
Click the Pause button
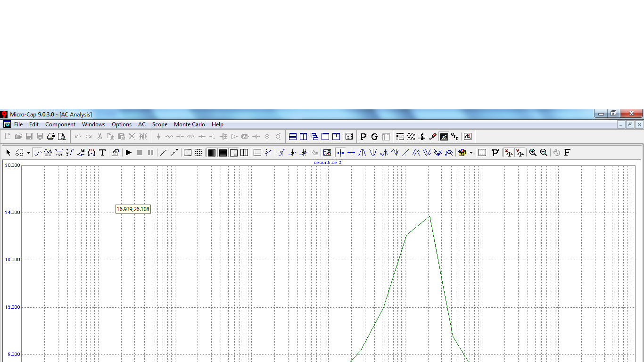point(150,153)
